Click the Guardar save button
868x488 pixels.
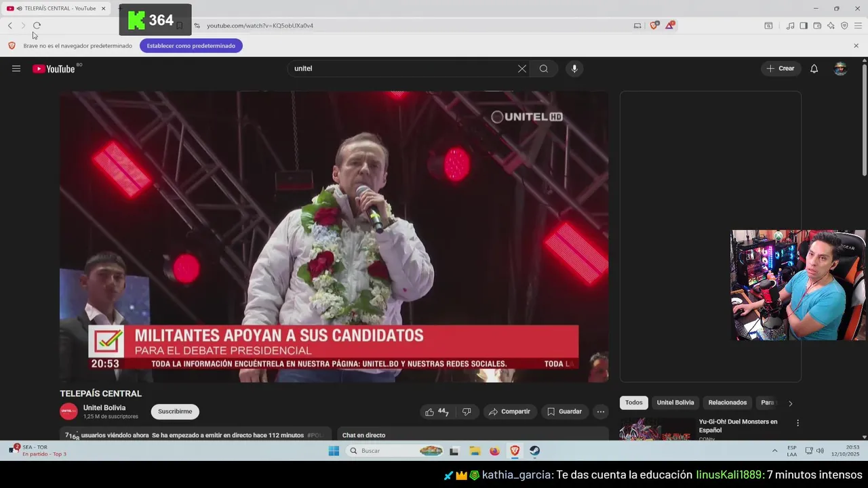pos(564,411)
